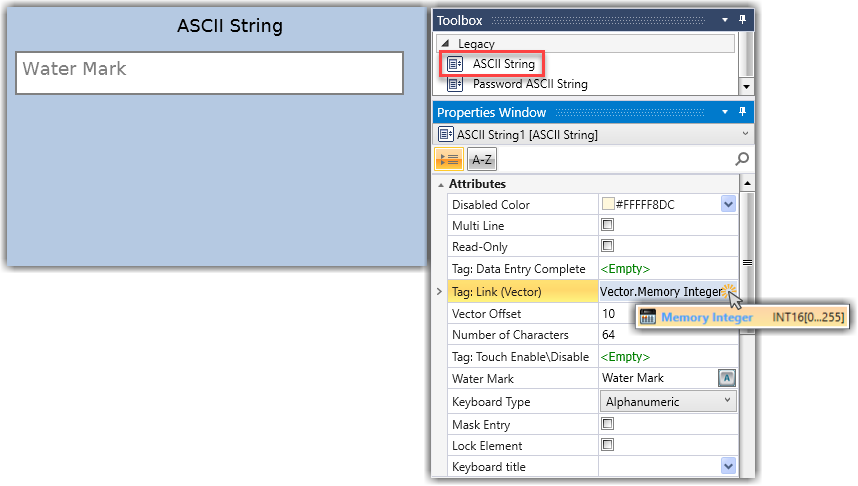Select Password ASCII String toolbox item
858x486 pixels.
529,85
